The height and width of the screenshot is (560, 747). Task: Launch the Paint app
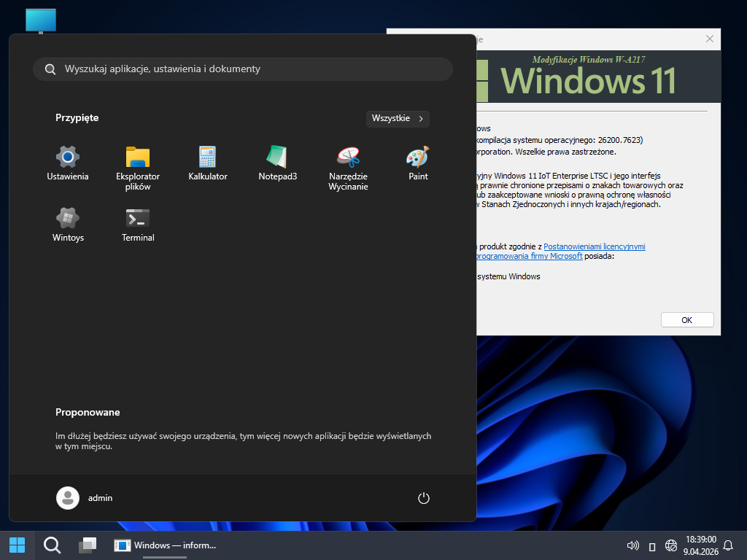click(418, 163)
